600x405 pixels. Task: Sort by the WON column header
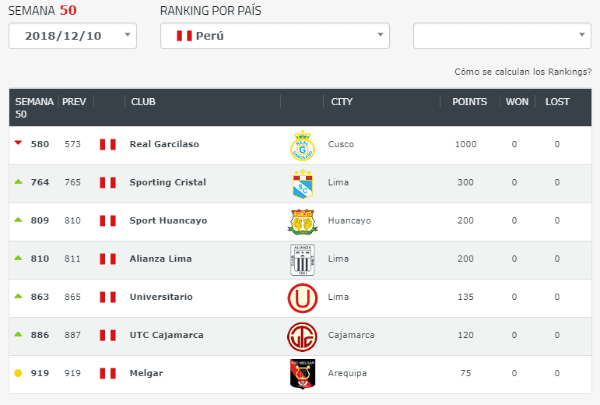coord(517,102)
